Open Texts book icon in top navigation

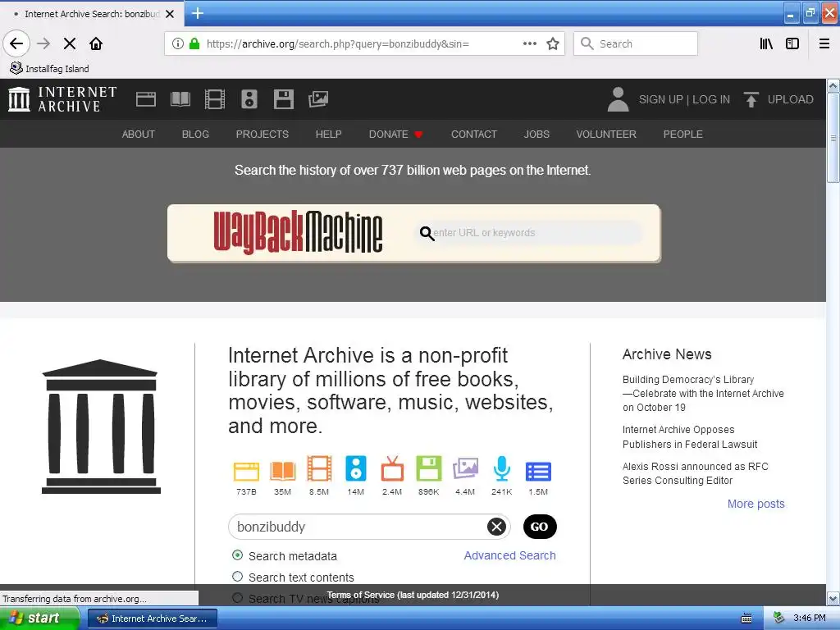(180, 99)
